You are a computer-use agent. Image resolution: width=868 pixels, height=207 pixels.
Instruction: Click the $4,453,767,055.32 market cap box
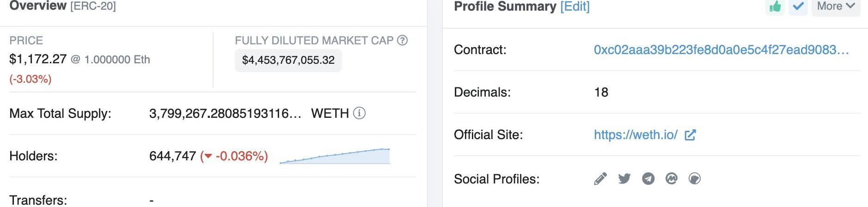pos(288,61)
